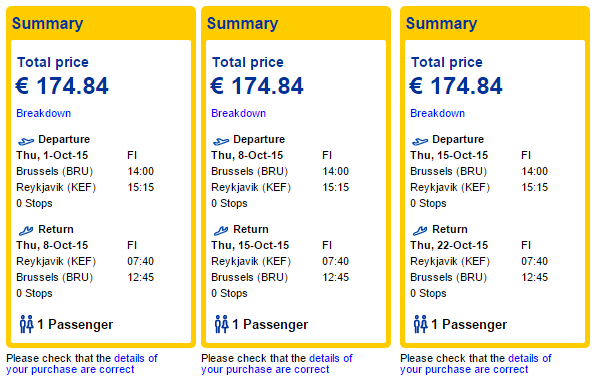Open Breakdown link in middle summary
The image size is (595, 385).
239,113
